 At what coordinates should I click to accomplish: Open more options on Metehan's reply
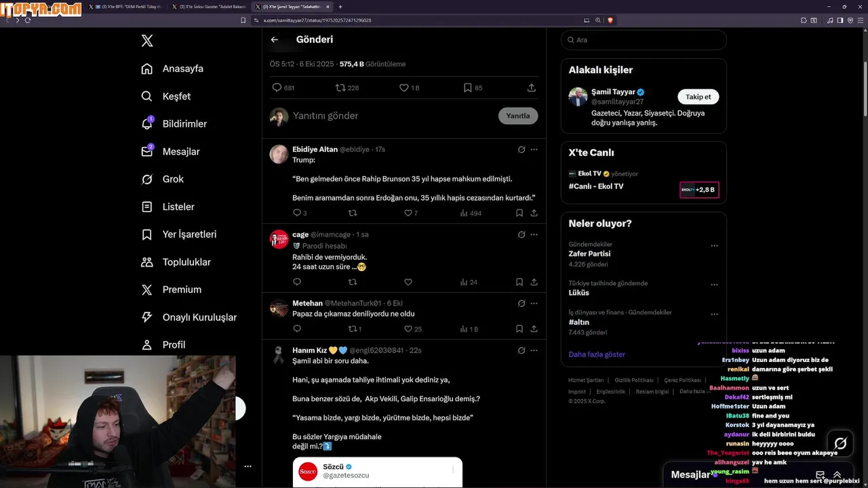[x=534, y=304]
